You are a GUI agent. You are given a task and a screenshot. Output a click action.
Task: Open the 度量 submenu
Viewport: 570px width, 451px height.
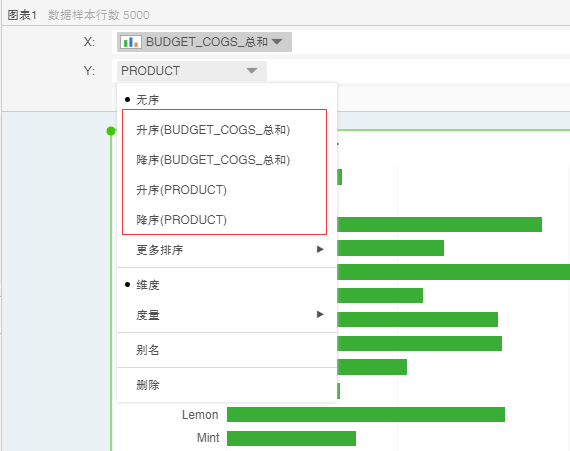click(x=227, y=315)
